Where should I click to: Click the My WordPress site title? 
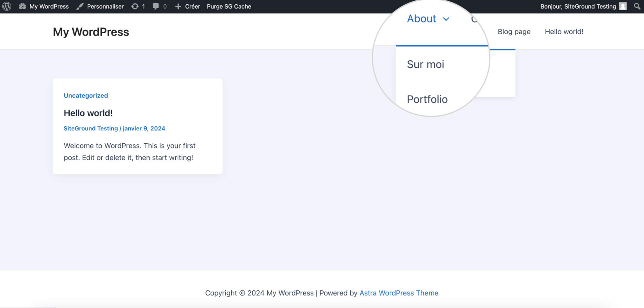[91, 32]
